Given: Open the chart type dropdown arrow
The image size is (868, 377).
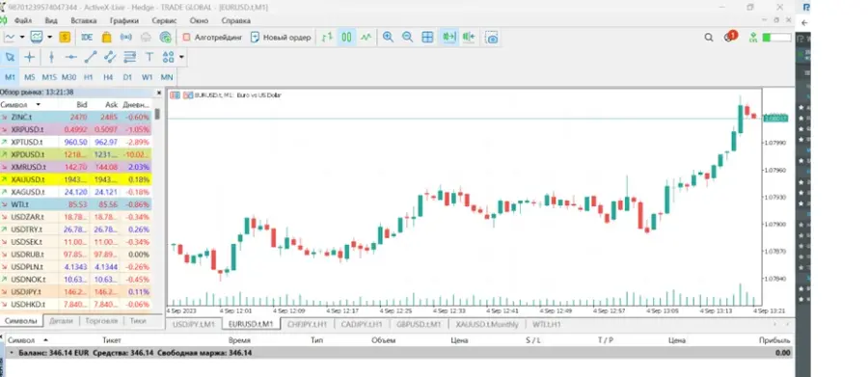Looking at the screenshot, I should pos(22,37).
